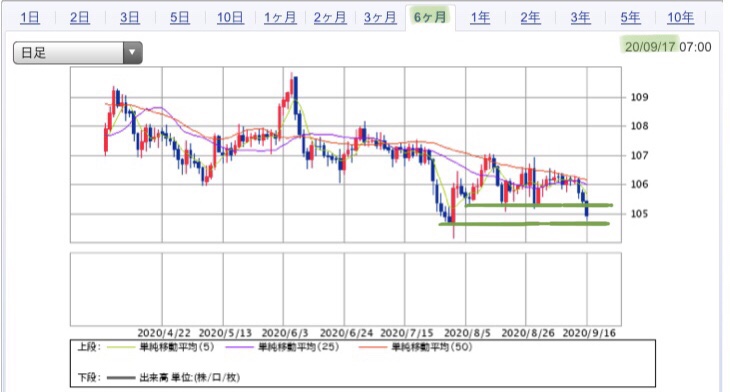The height and width of the screenshot is (392, 730).
Task: Click the 下段 legend label
Action: [x=89, y=378]
